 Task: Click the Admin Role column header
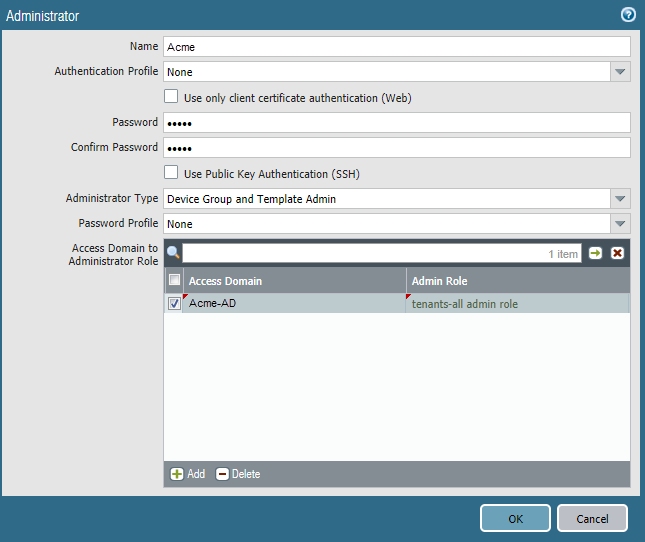tap(518, 281)
